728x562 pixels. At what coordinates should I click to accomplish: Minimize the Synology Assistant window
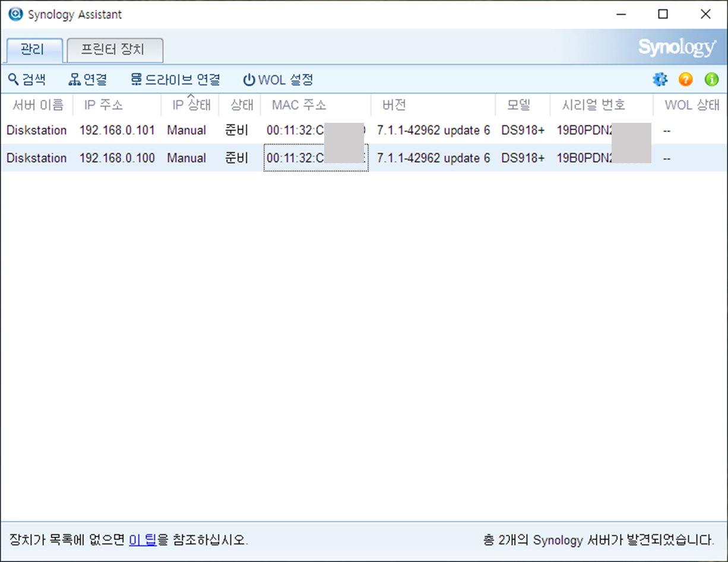[621, 14]
